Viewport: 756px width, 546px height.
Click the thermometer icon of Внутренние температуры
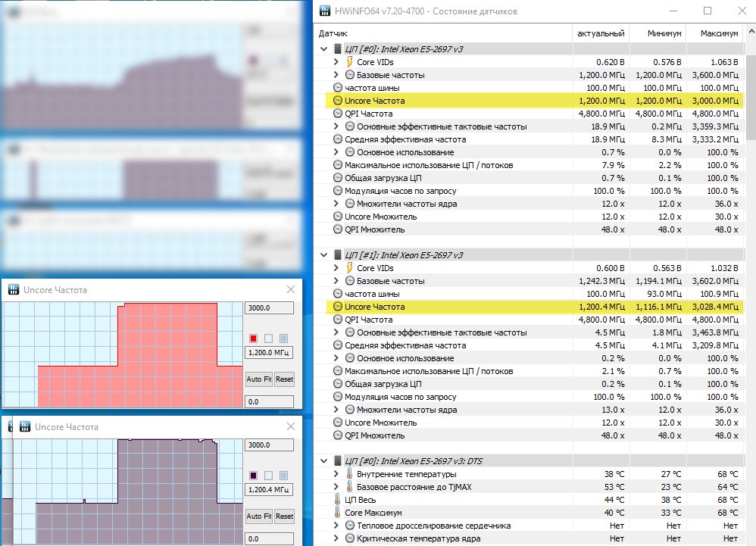click(349, 474)
